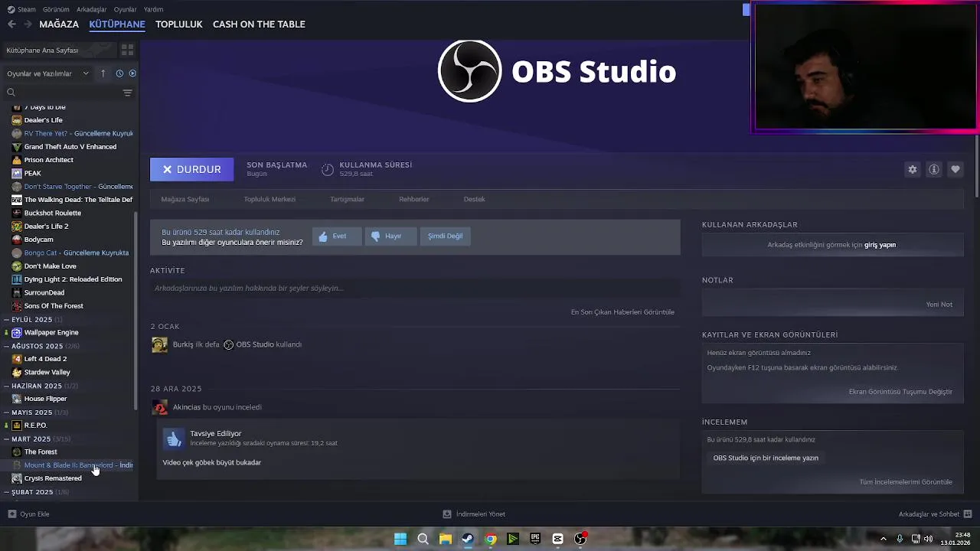
Task: Stop OBS Studio with DURDUR button
Action: point(191,169)
